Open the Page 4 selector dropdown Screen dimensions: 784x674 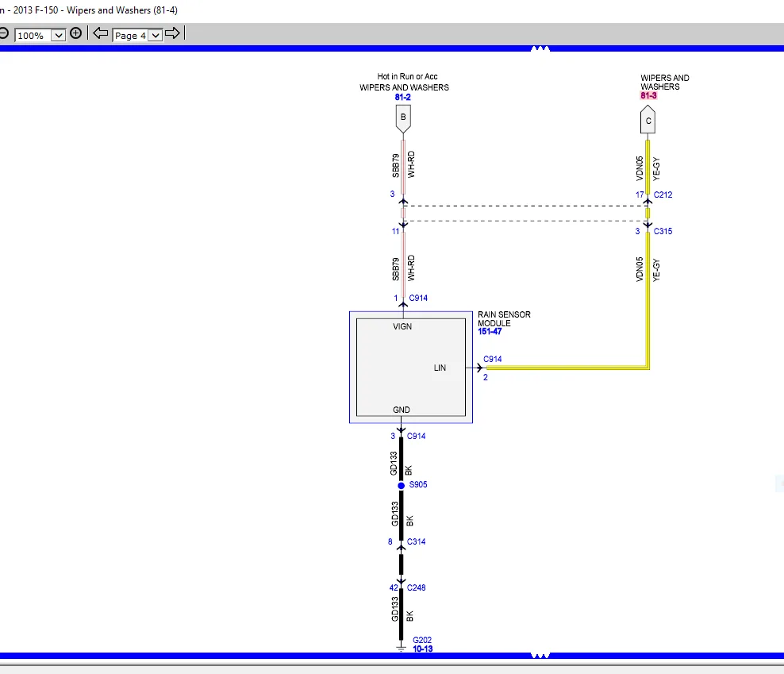pyautogui.click(x=156, y=36)
